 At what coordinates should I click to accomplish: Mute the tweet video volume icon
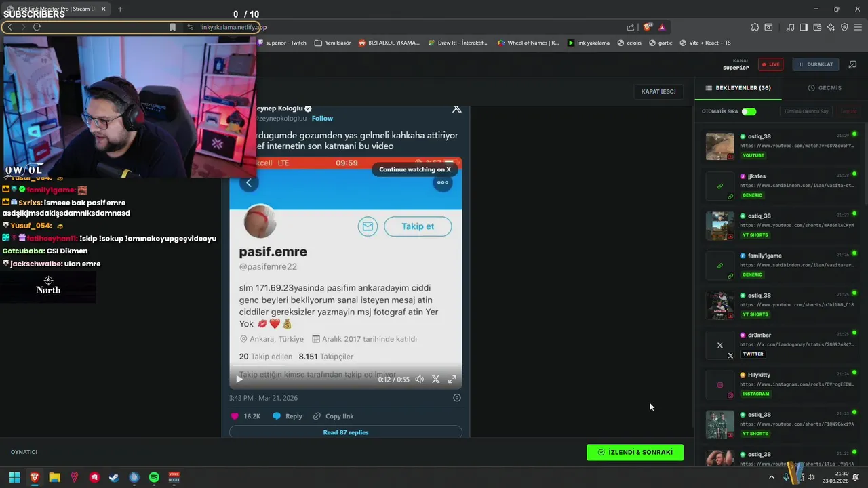(x=419, y=380)
